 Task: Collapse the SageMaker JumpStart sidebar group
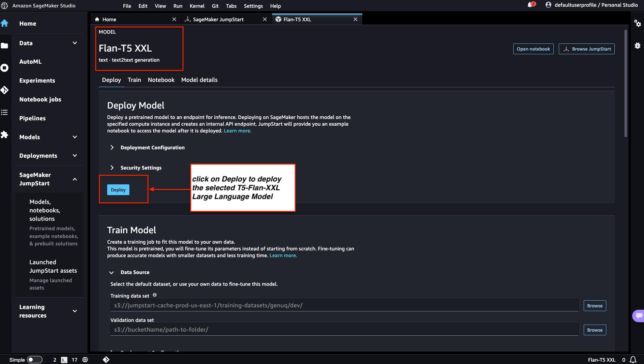pos(75,179)
